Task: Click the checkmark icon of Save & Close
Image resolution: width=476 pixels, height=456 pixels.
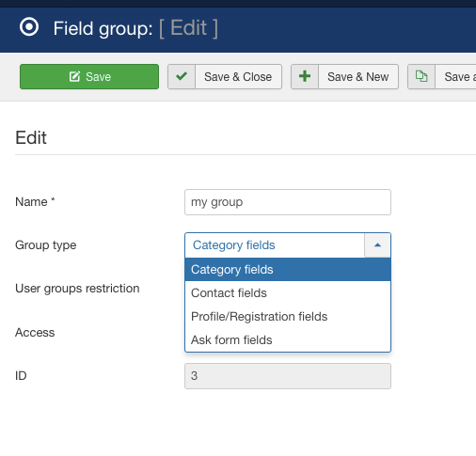Action: click(x=182, y=77)
